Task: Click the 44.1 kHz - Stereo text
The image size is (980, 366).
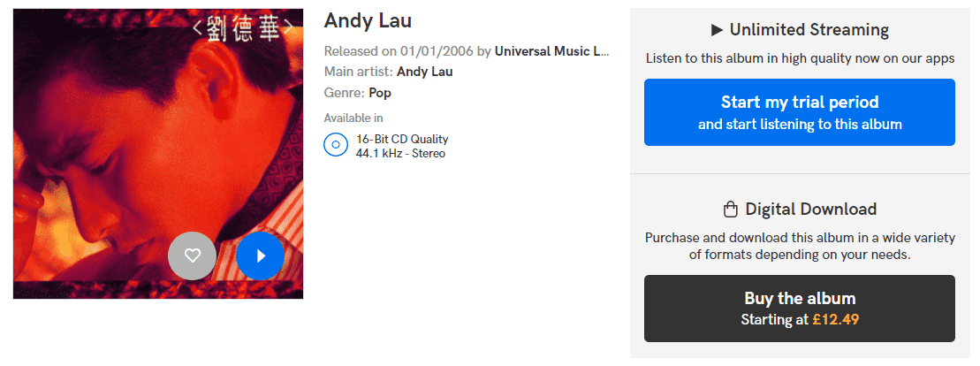Action: point(400,153)
